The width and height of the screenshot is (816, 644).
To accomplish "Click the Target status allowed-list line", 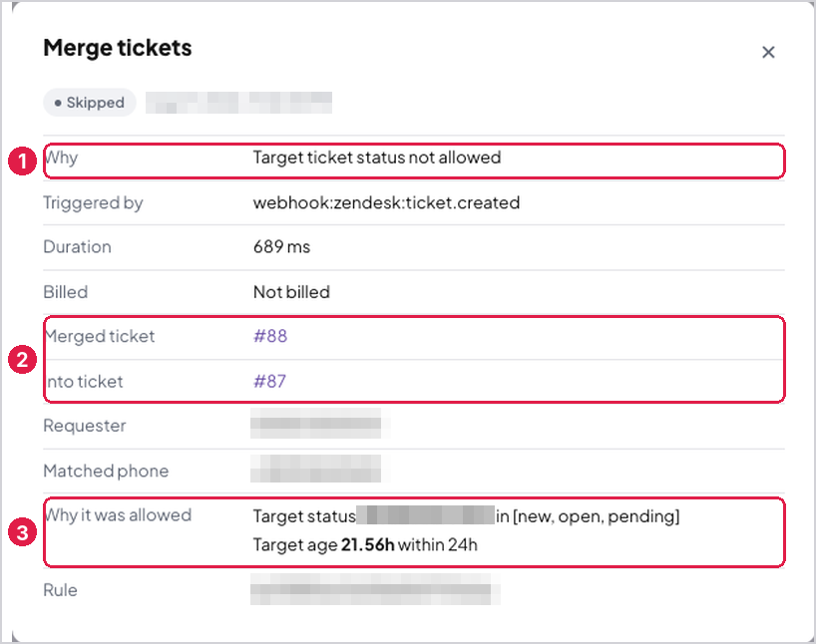I will tap(466, 516).
